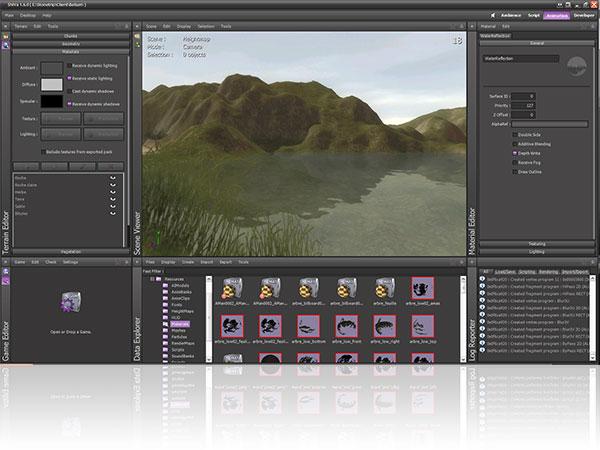Expand the Vegetation section in Terrain Editor

click(71, 252)
